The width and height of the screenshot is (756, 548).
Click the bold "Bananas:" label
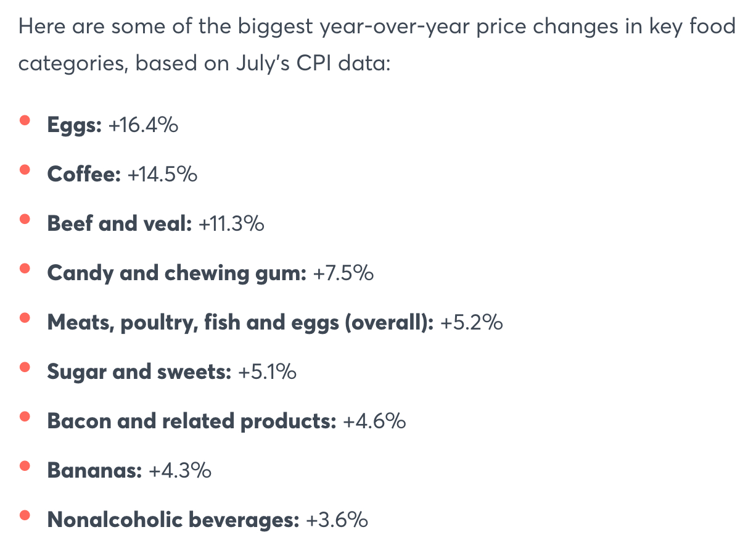(x=95, y=471)
